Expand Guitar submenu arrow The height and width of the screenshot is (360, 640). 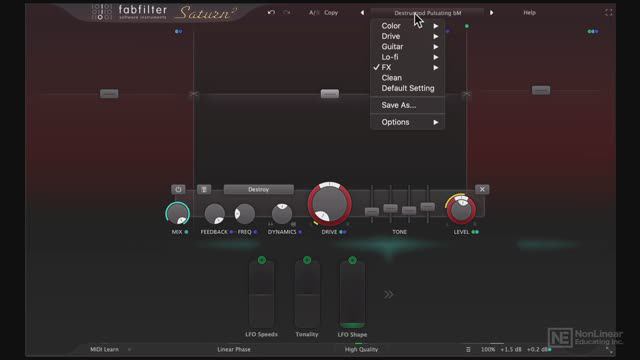436,47
